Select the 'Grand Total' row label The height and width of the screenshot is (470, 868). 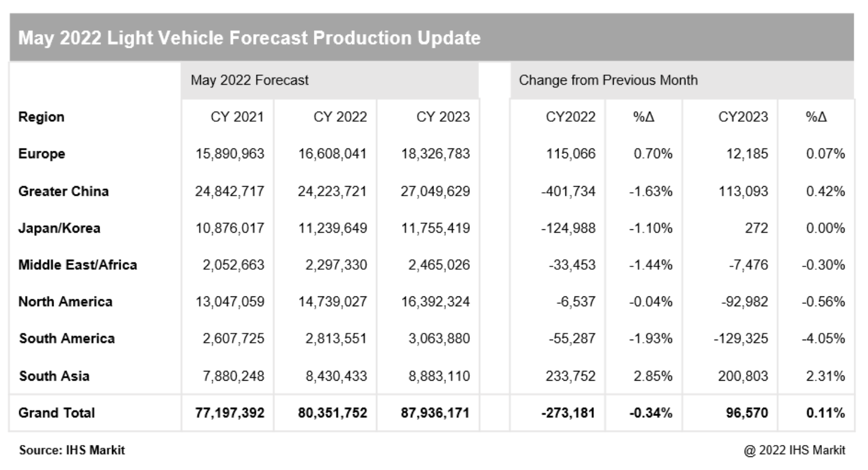click(x=56, y=413)
